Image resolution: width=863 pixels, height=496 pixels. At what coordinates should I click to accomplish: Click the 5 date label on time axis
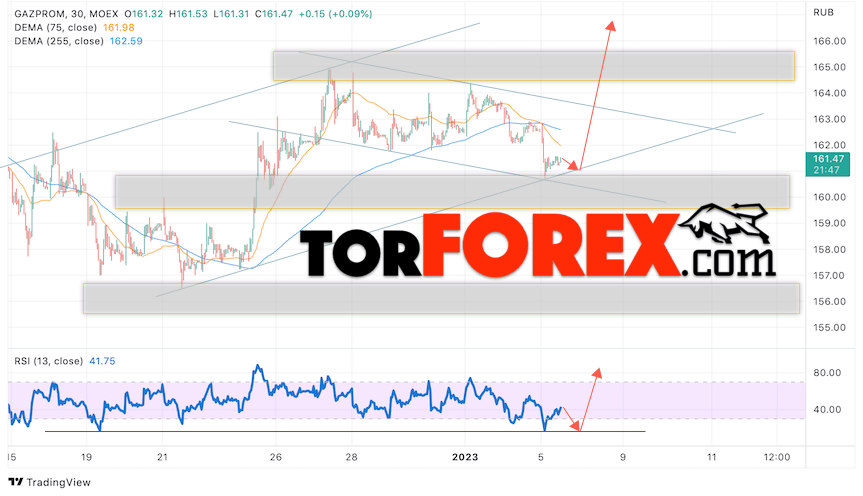[541, 457]
